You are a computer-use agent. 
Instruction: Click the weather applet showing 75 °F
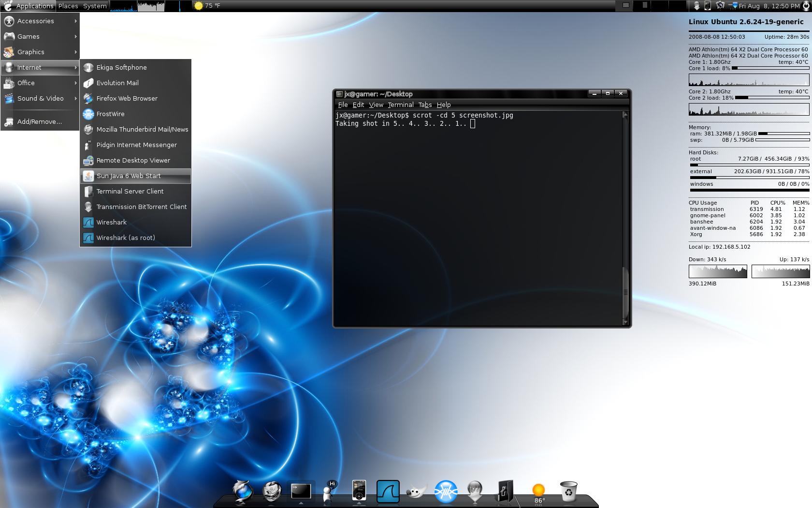(207, 6)
